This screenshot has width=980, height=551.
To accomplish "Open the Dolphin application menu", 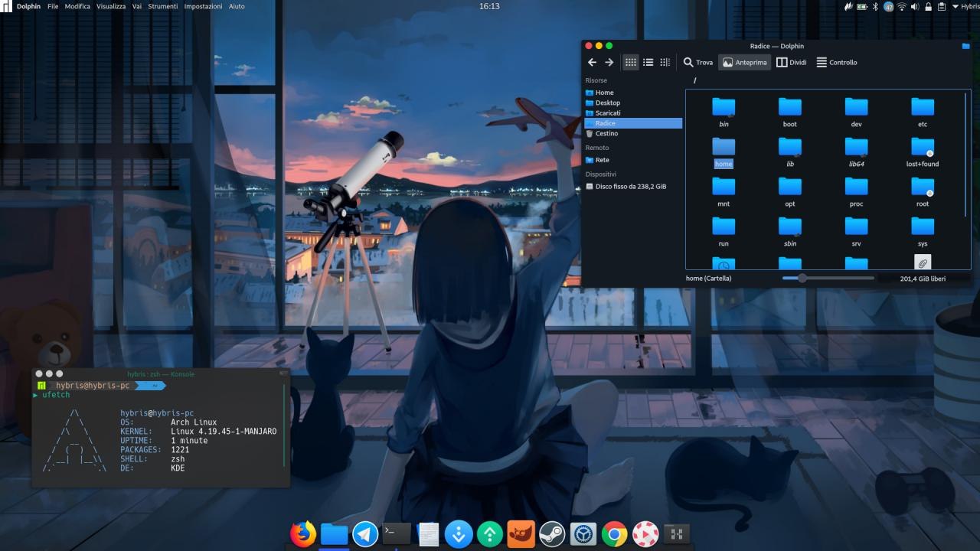I will 28,6.
